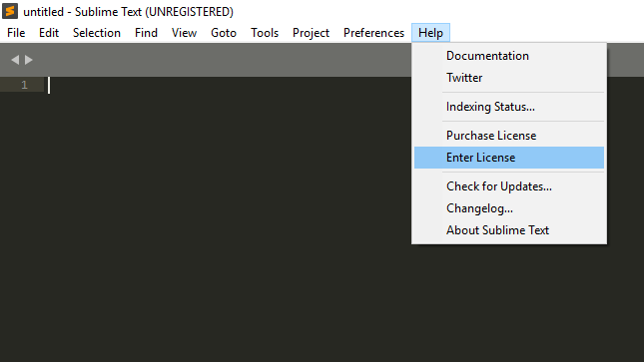644x362 pixels.
Task: Select About Sublime Text
Action: coord(509,230)
